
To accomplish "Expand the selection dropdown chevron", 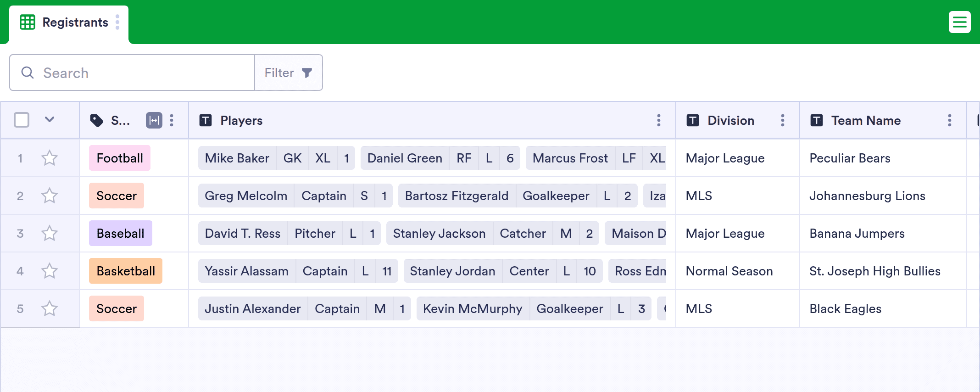I will coord(50,120).
